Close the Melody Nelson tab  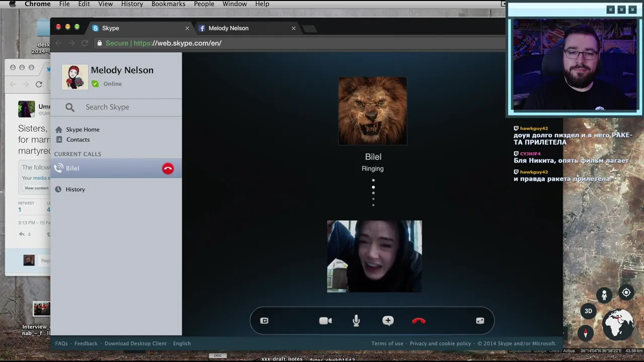coord(294,28)
